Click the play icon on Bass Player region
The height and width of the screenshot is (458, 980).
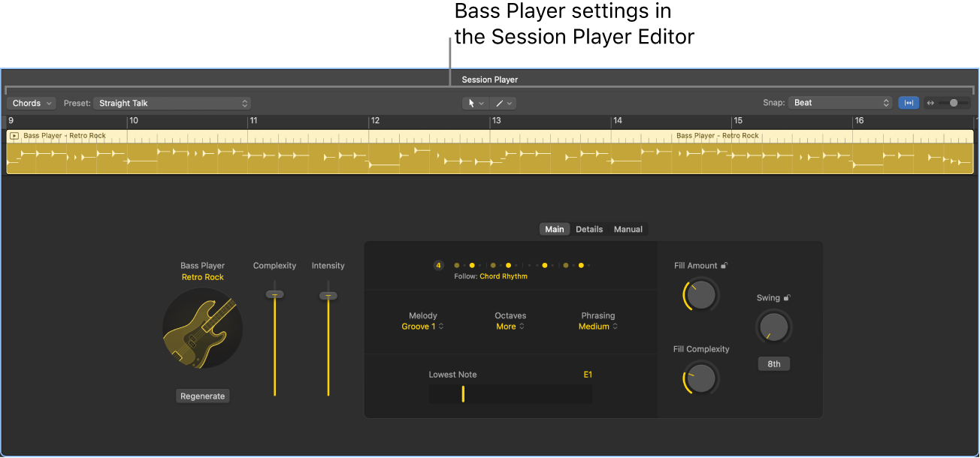14,136
